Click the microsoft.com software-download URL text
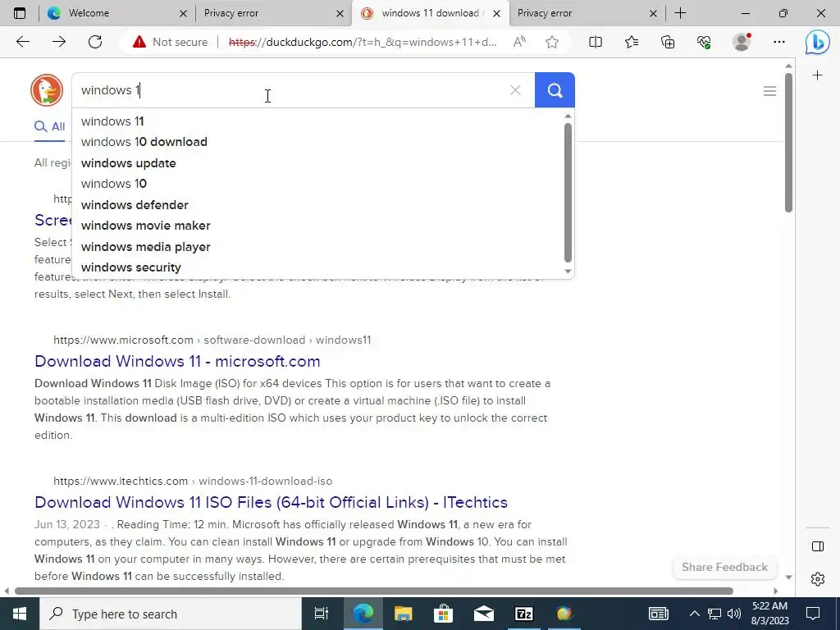840x630 pixels. (x=212, y=340)
